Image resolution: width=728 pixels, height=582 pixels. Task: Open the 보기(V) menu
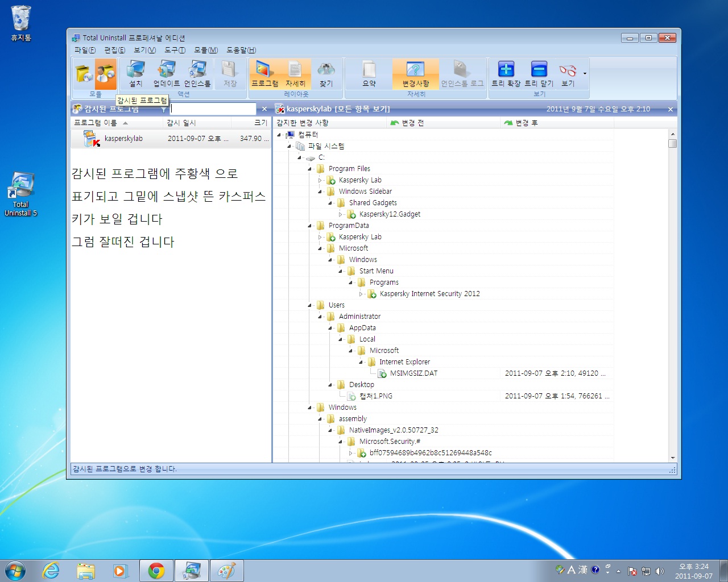coord(144,50)
